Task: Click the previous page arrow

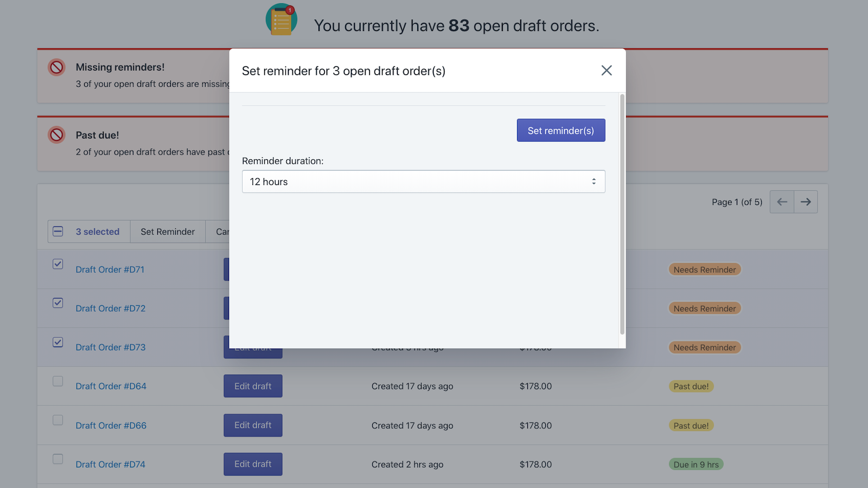Action: click(x=781, y=202)
